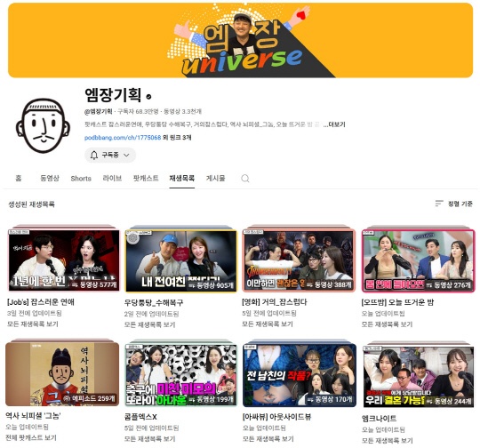480x448 pixels.
Task: Open the [Job's] 잡스러운 연애 playlist thumbnail
Action: (64, 260)
